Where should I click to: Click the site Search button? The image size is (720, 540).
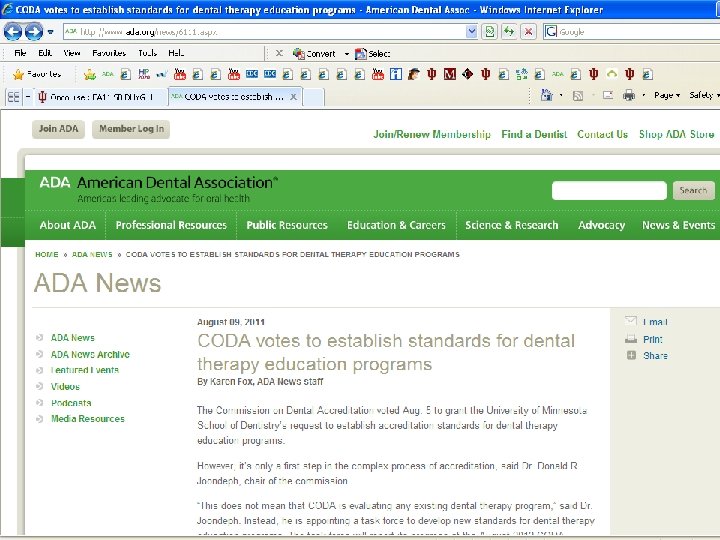point(693,191)
